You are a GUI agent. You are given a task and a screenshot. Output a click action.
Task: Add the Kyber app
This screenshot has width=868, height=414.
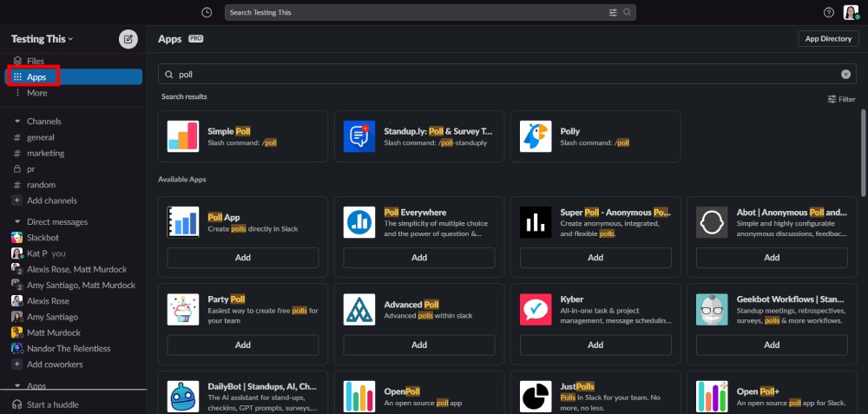click(595, 345)
